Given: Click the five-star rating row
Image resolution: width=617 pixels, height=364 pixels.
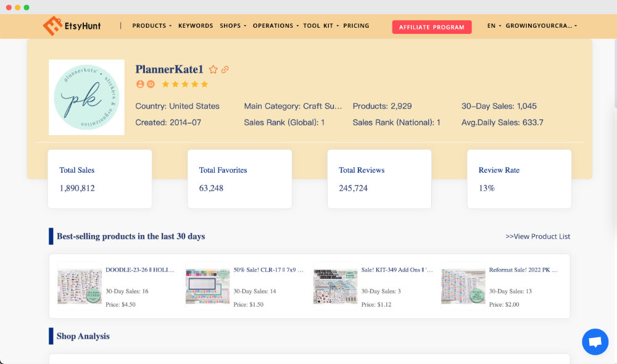Looking at the screenshot, I should pos(185,84).
